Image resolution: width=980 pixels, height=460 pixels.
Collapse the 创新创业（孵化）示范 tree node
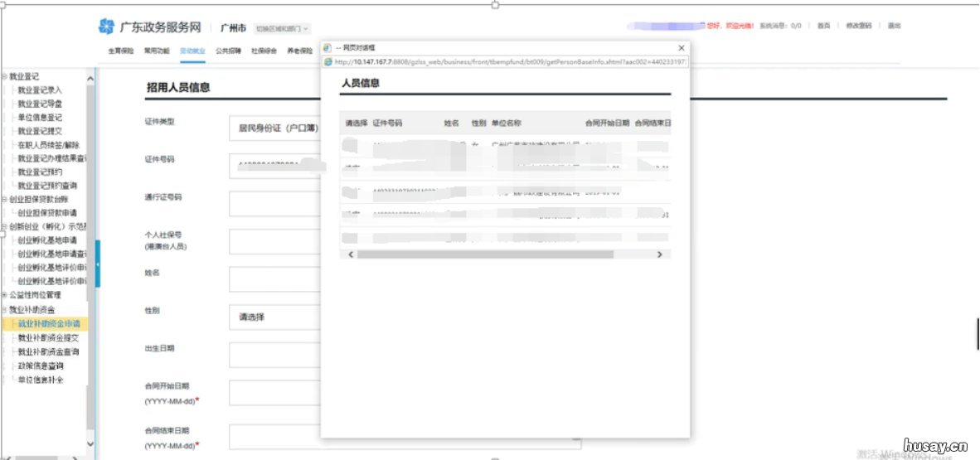click(x=4, y=226)
